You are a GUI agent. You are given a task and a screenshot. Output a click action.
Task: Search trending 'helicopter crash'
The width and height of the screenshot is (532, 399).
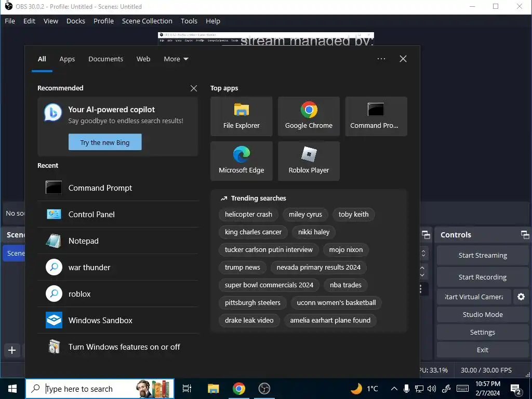(248, 215)
